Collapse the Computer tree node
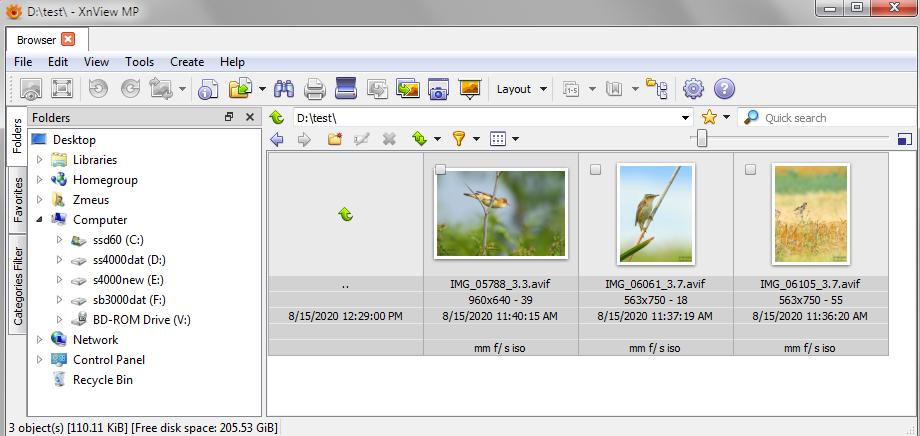920x436 pixels. 40,219
